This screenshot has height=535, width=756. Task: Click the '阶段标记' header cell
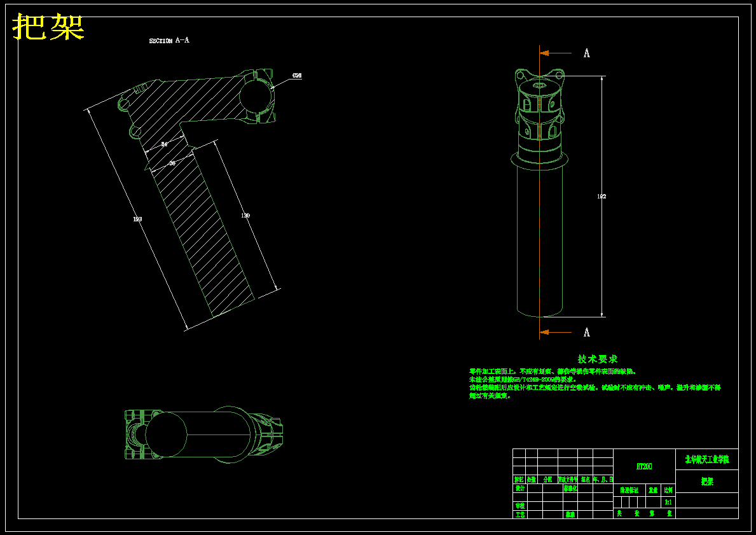(629, 490)
